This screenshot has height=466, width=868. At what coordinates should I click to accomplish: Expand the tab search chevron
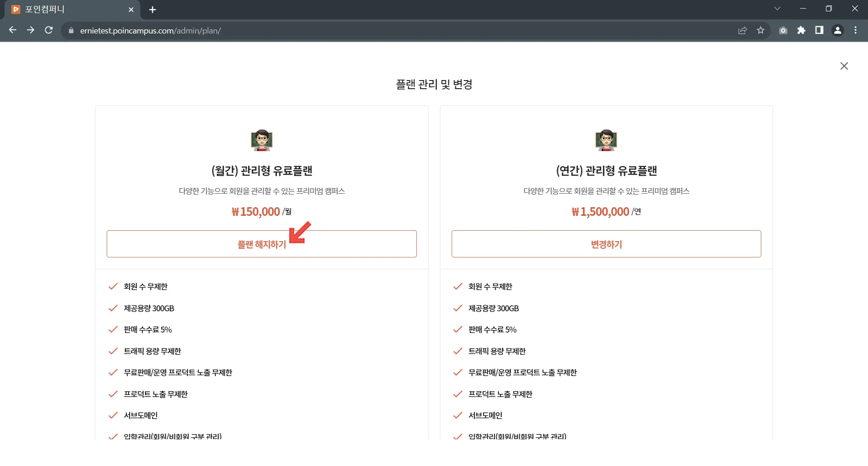click(x=777, y=9)
